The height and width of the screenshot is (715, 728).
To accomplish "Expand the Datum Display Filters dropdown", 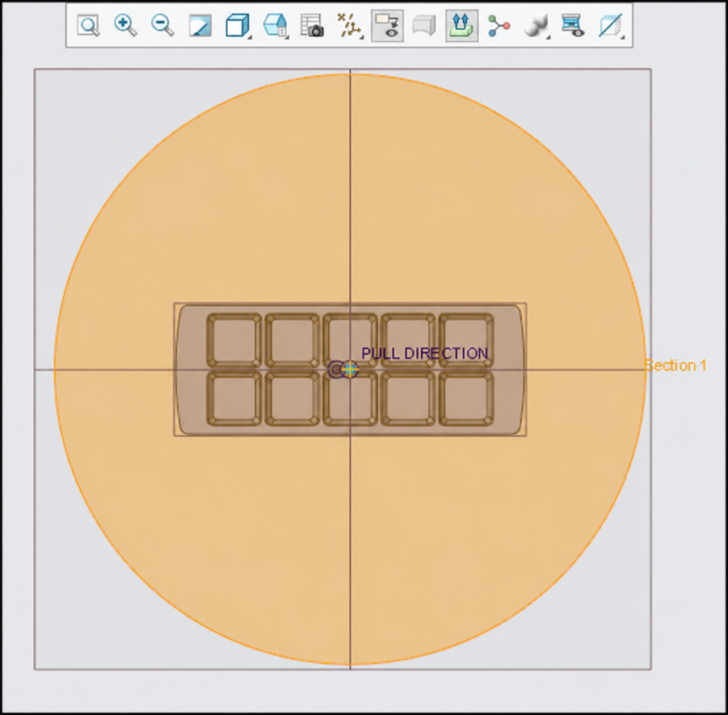I will click(350, 26).
